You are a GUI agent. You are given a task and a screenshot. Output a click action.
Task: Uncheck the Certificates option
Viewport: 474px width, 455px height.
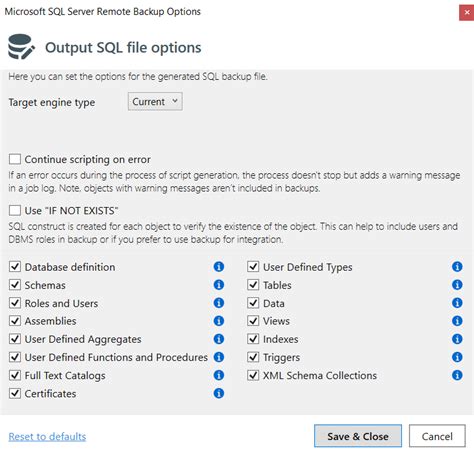[x=15, y=393]
